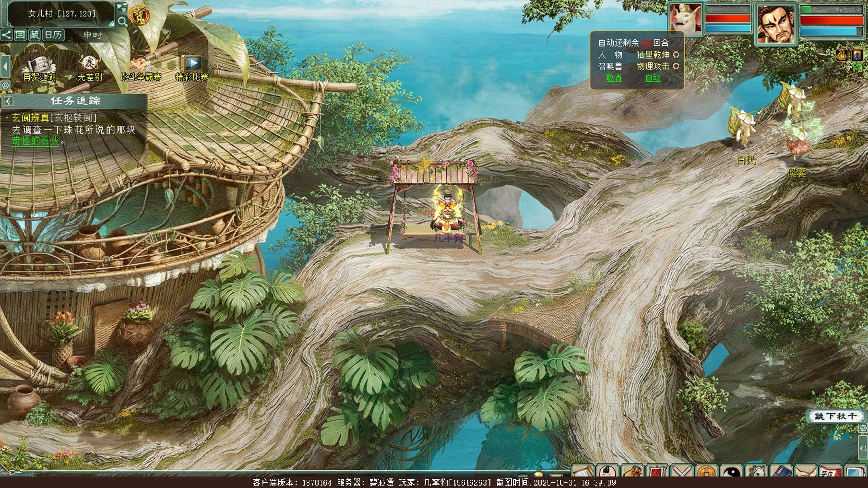
Task: Toggle the 藏 hide button
Action: pos(34,35)
